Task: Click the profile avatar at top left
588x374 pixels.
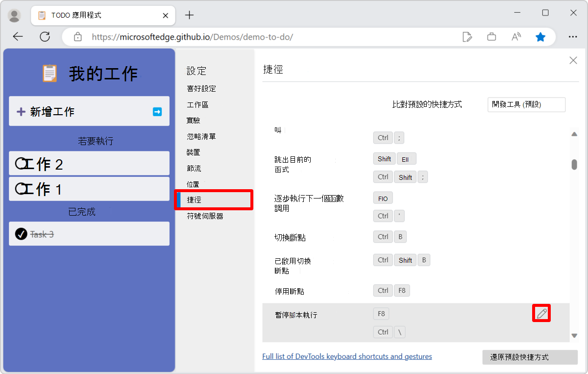Action: pos(14,15)
